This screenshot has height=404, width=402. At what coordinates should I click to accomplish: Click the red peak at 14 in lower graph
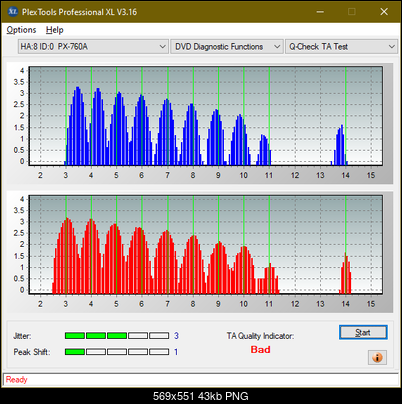345,273
